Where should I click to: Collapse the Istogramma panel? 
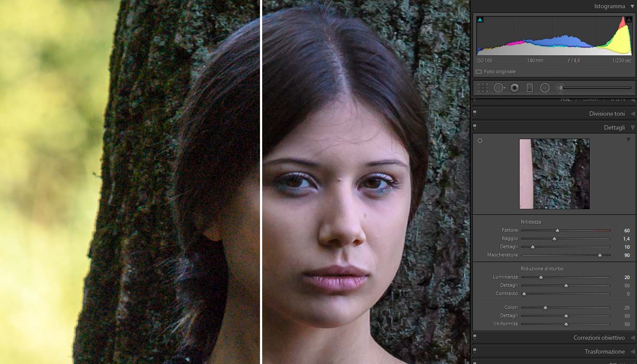tap(633, 6)
